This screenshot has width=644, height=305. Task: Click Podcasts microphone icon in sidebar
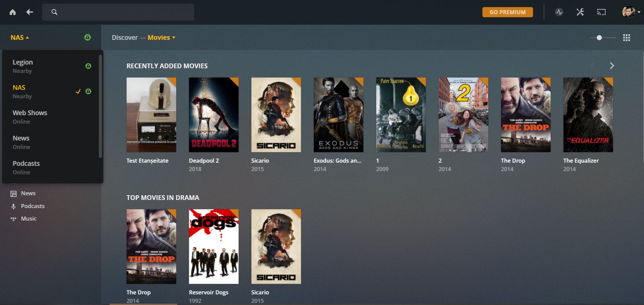(x=13, y=206)
